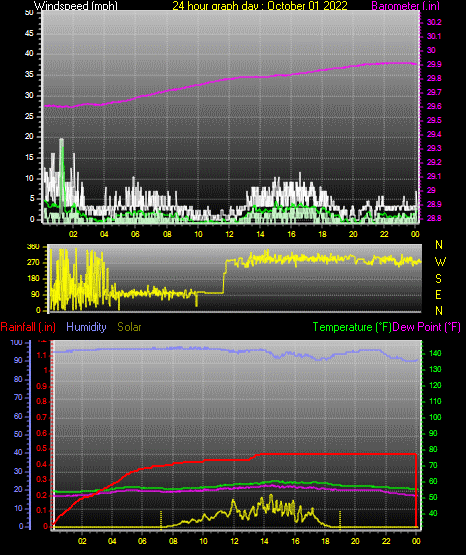Image resolution: width=466 pixels, height=555 pixels.
Task: Click the 29.9 barometer axis value
Action: [434, 64]
